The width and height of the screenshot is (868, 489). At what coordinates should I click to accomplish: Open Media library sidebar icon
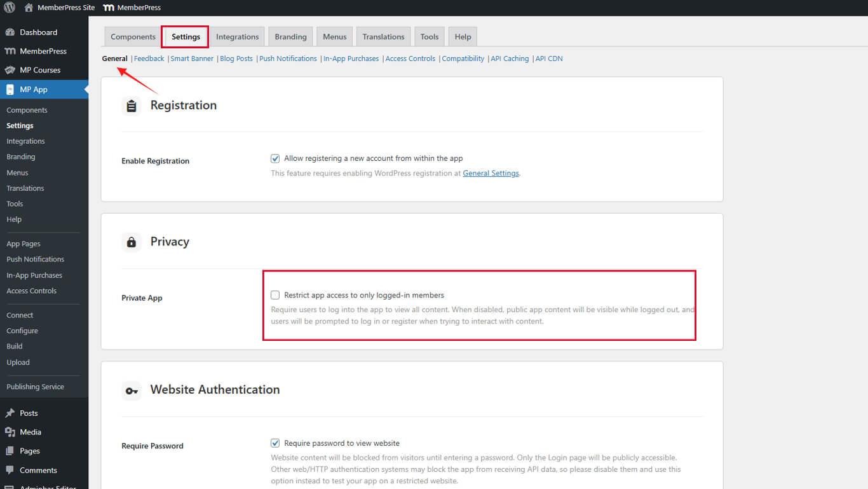tap(10, 432)
